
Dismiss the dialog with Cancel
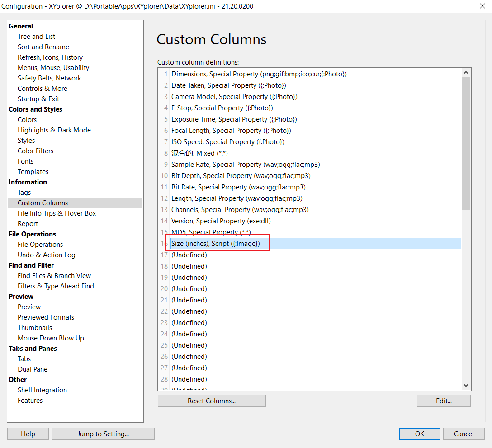pyautogui.click(x=464, y=434)
